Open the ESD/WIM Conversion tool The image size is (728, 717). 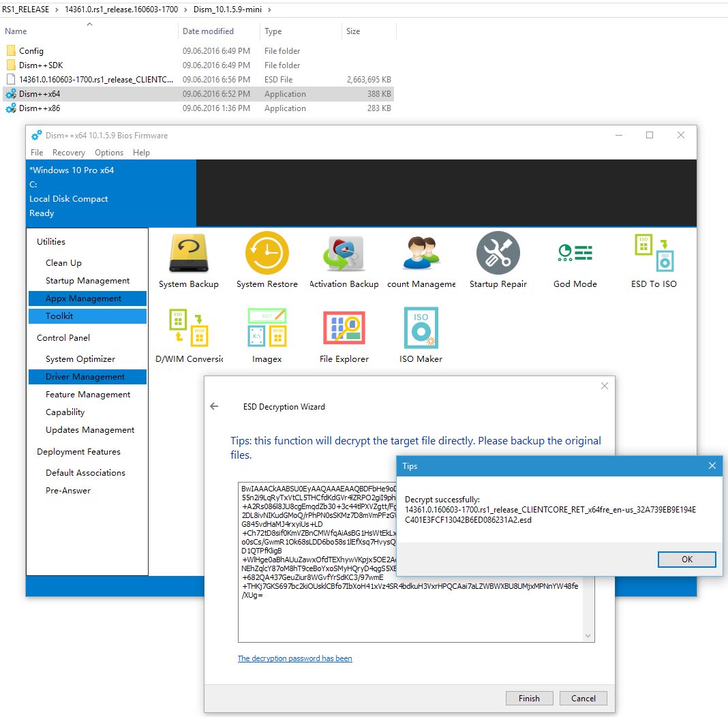tap(189, 328)
